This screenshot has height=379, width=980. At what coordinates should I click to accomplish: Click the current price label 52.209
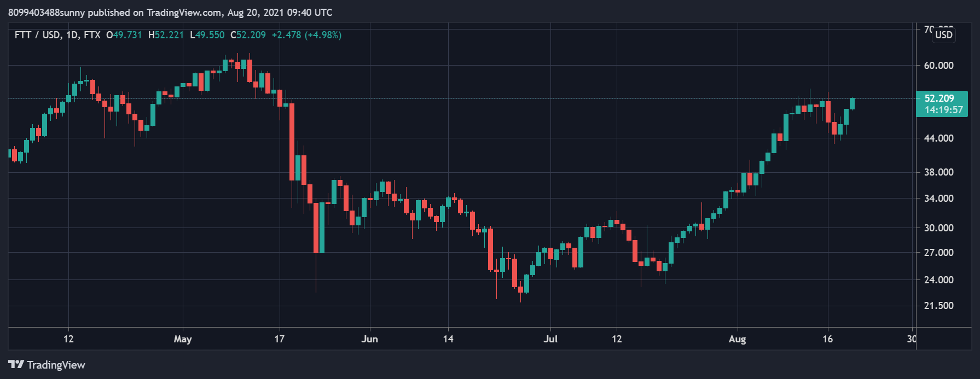coord(939,98)
